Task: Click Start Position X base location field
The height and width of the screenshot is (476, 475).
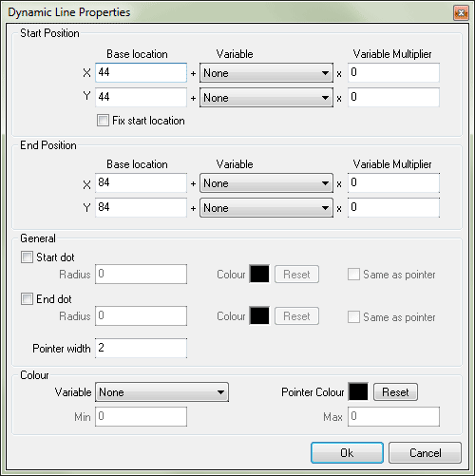Action: click(141, 73)
